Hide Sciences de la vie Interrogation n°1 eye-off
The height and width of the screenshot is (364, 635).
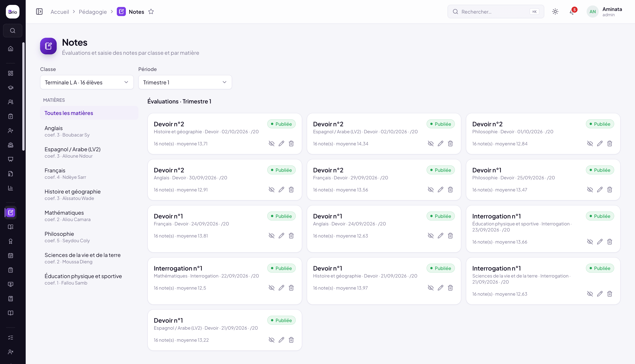[590, 294]
